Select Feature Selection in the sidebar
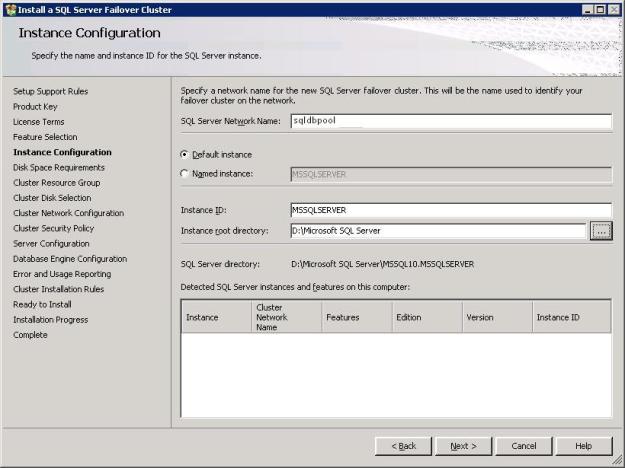This screenshot has width=625, height=468. (45, 137)
